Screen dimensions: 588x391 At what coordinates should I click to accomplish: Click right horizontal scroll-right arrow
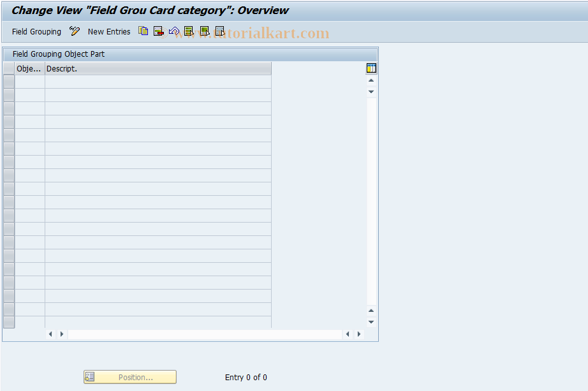[x=359, y=334]
